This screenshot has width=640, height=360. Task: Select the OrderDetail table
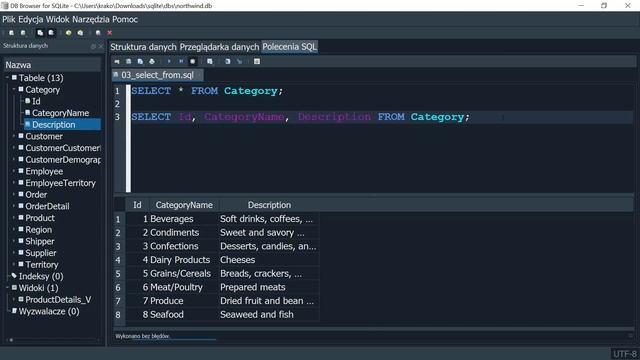pos(47,206)
